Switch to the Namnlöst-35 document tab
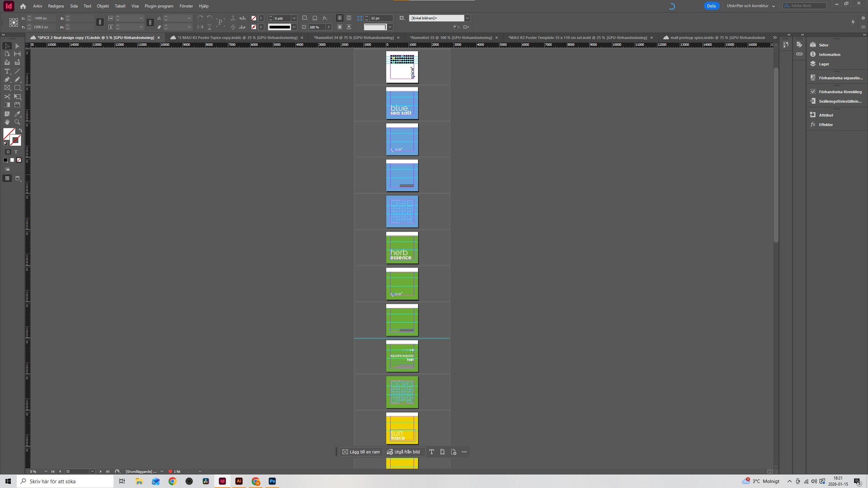Viewport: 868px width, 488px height. 451,38
